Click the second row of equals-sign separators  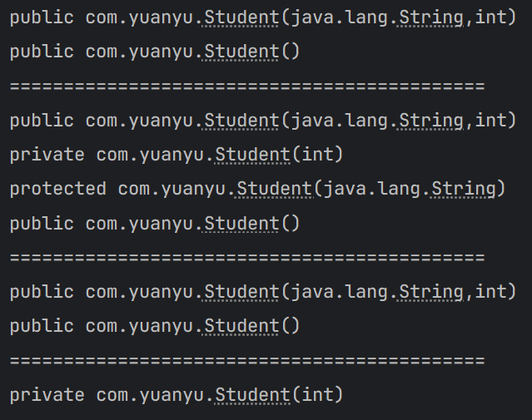pyautogui.click(x=247, y=258)
